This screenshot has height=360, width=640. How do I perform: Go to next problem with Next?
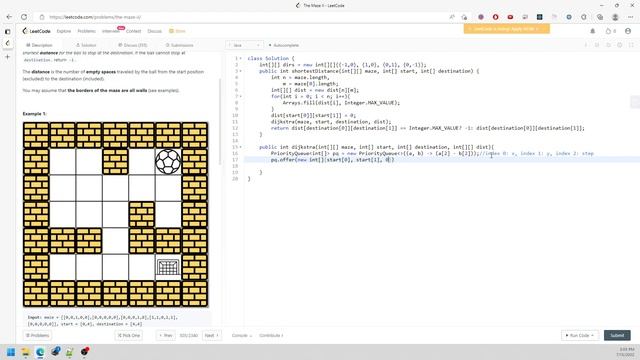pos(211,336)
